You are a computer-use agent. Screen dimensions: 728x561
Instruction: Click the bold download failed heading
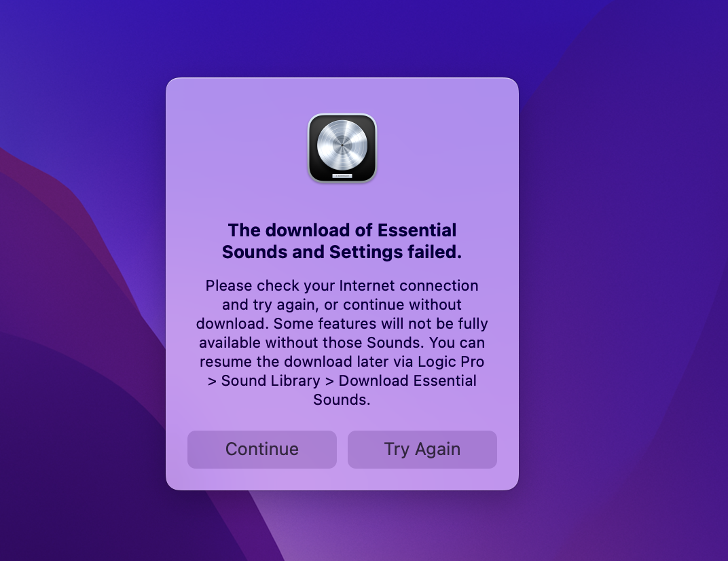click(x=342, y=241)
